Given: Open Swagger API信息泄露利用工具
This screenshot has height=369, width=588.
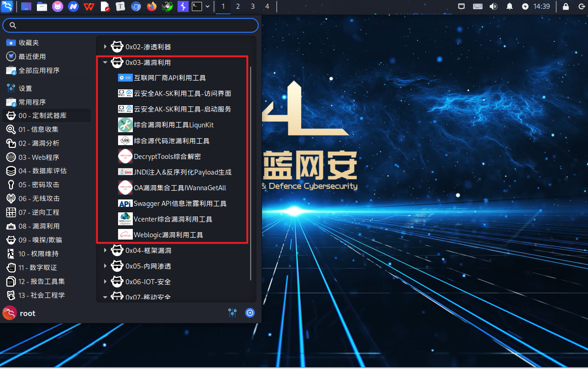Looking at the screenshot, I should [x=173, y=203].
